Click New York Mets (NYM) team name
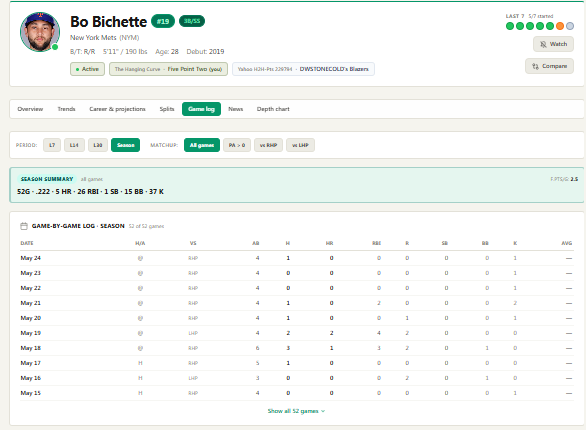Image resolution: width=586 pixels, height=430 pixels. click(105, 38)
